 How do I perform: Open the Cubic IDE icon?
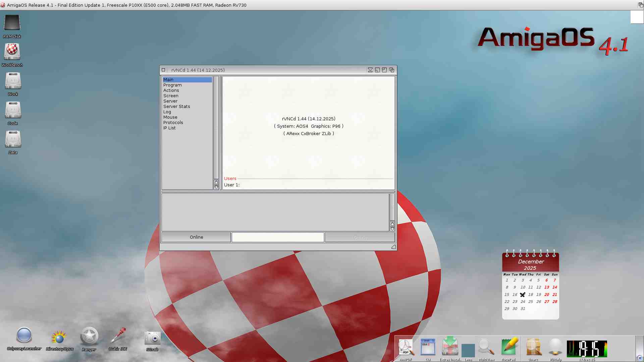tap(118, 336)
